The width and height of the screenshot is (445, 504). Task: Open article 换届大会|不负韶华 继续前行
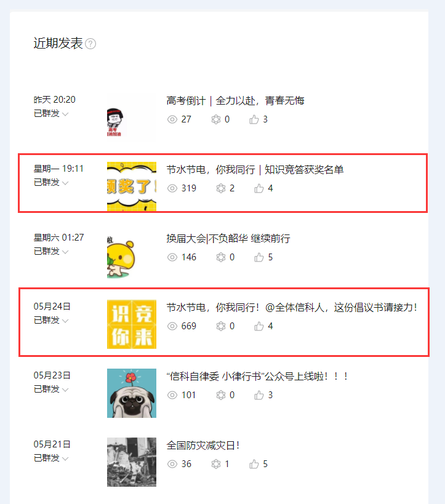point(228,239)
